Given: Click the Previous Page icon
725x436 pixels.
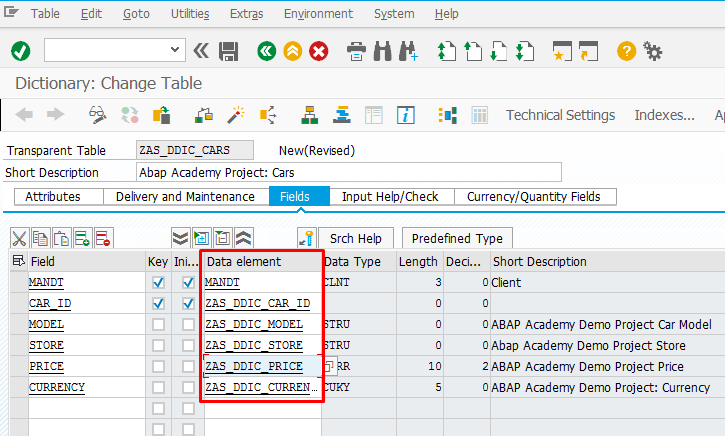Looking at the screenshot, I should (473, 51).
